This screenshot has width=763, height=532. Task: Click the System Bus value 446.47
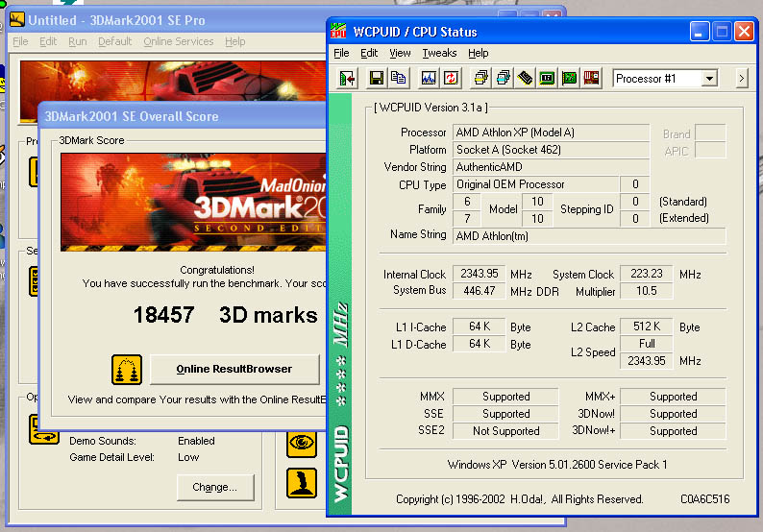click(x=480, y=291)
